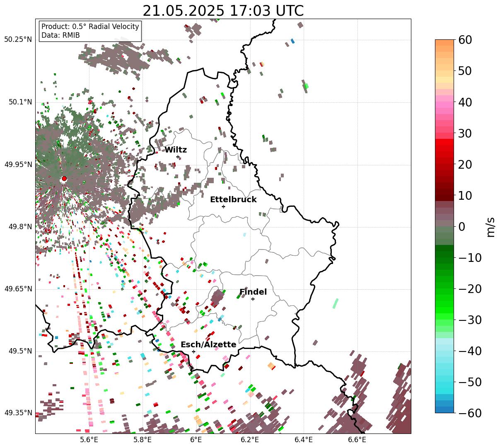500x448 pixels.
Task: Click the 5.8°E longitude label
Action: tap(143, 440)
